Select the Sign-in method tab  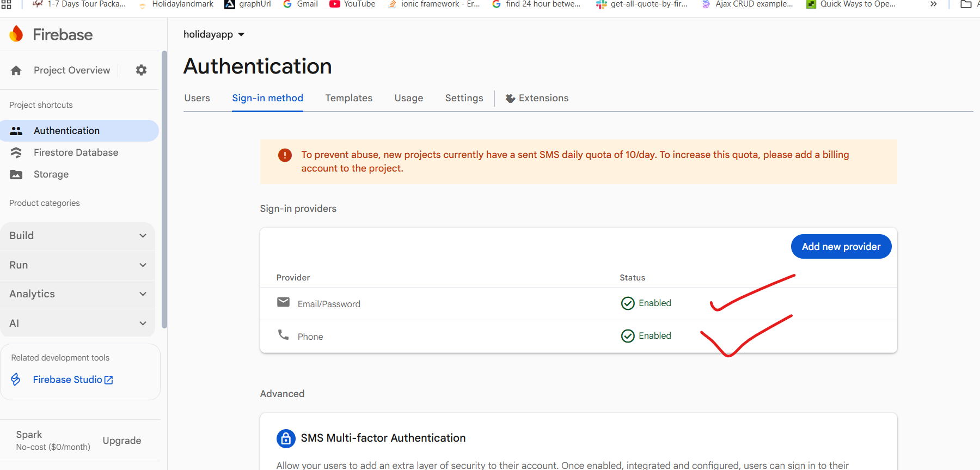point(267,98)
